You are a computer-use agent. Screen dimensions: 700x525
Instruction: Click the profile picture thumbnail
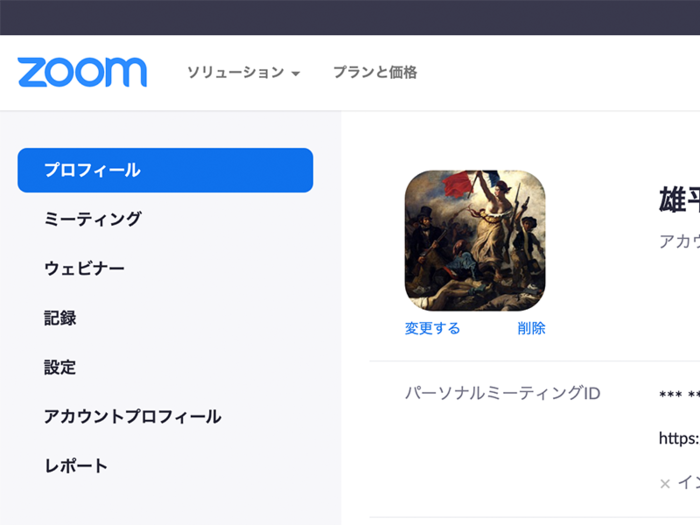[x=475, y=240]
